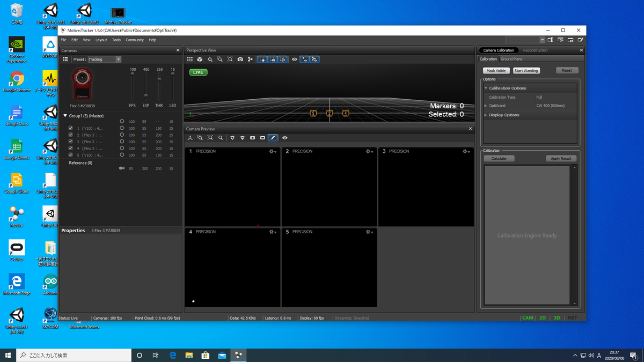The height and width of the screenshot is (362, 644).
Task: Click the second shield mask icon in Camera Preview
Action: (x=243, y=138)
